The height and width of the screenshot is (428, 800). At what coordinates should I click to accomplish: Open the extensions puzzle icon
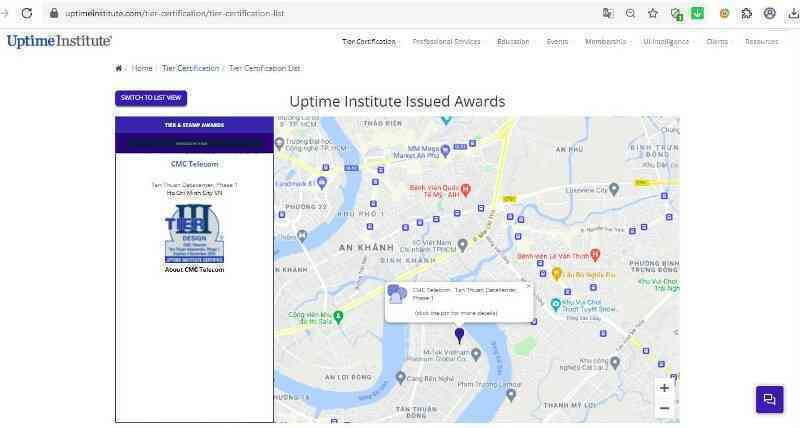[x=746, y=14]
